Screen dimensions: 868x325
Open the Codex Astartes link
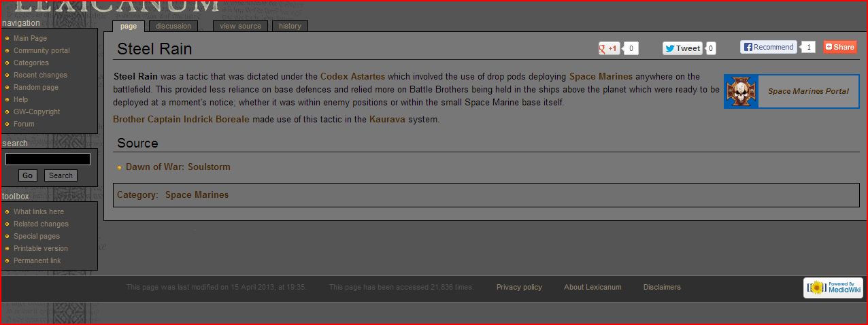[x=352, y=77]
